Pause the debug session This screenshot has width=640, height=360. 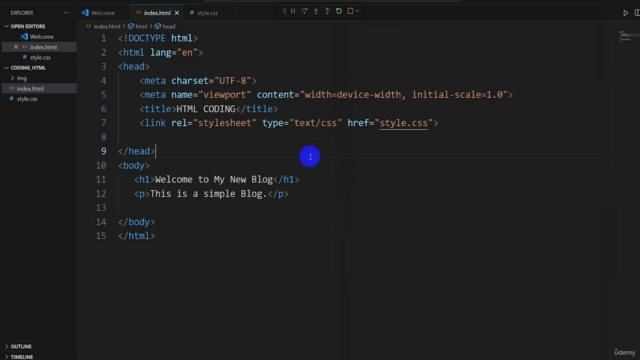(x=293, y=11)
